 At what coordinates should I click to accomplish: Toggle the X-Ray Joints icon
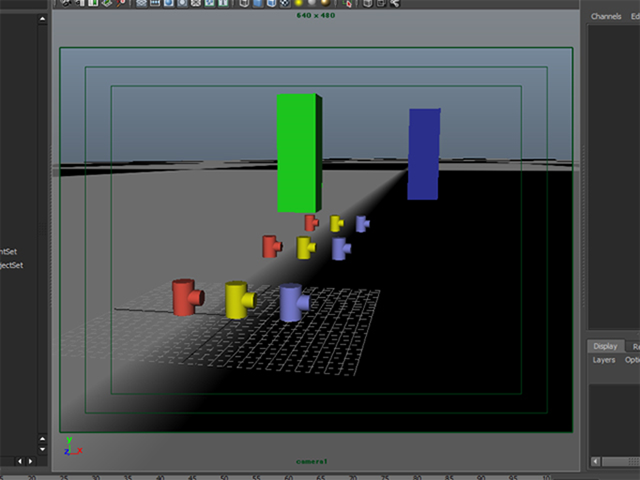pos(394,3)
